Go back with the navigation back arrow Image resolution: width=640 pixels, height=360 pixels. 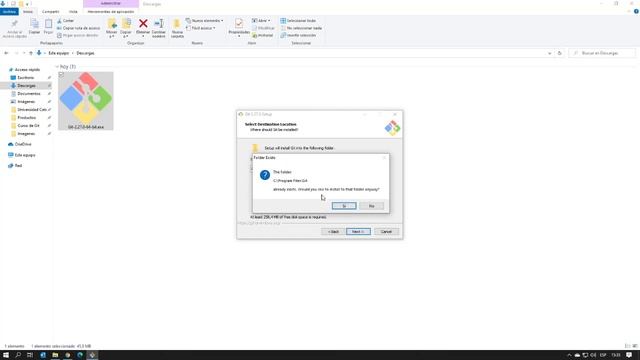[x=6, y=53]
